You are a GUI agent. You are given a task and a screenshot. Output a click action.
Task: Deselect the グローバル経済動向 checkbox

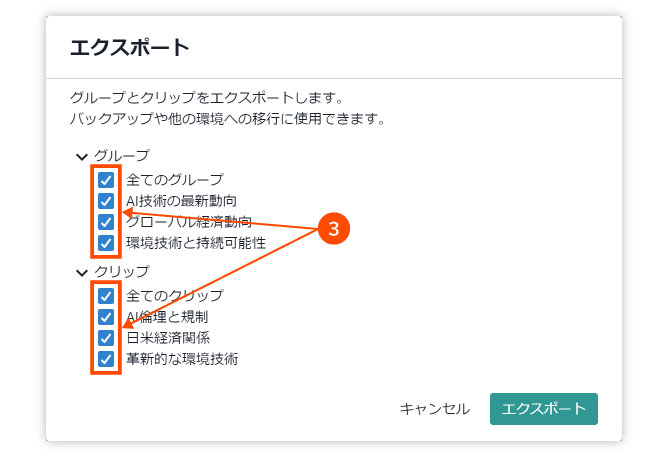(x=106, y=222)
